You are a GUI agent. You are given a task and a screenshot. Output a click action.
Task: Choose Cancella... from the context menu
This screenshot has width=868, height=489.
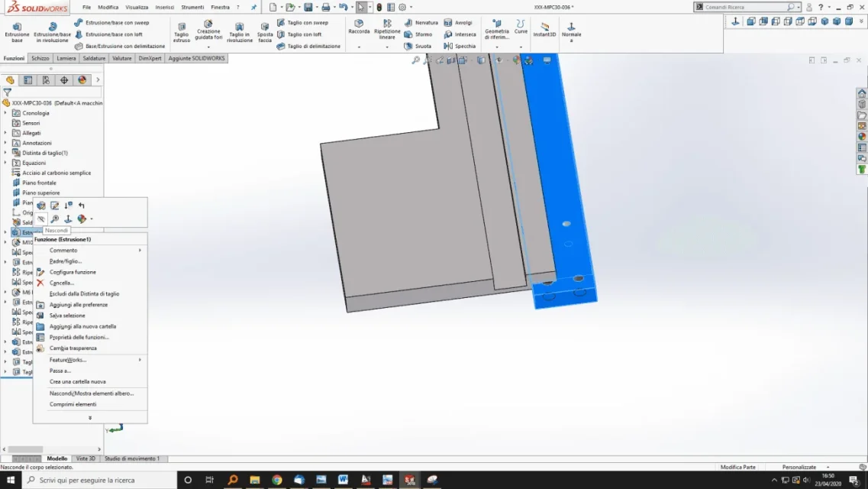click(x=61, y=283)
